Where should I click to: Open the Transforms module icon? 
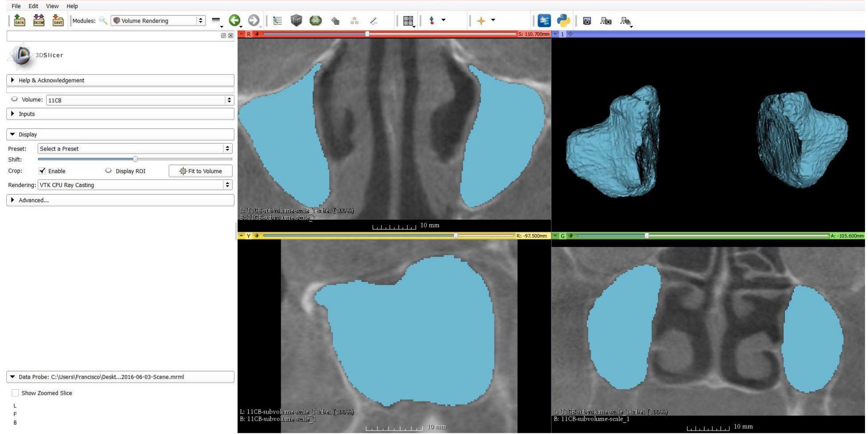click(335, 20)
